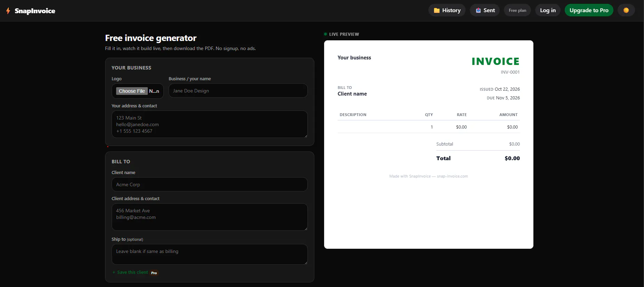Screen dimensions: 644x287
Task: Click the due date 'Nov 5, 2026'
Action: [x=508, y=98]
